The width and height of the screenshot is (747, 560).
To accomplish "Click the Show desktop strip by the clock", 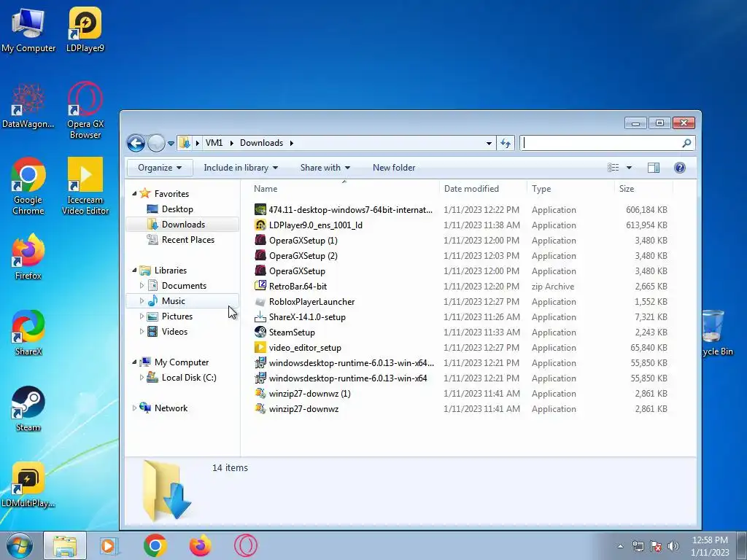I will click(741, 545).
